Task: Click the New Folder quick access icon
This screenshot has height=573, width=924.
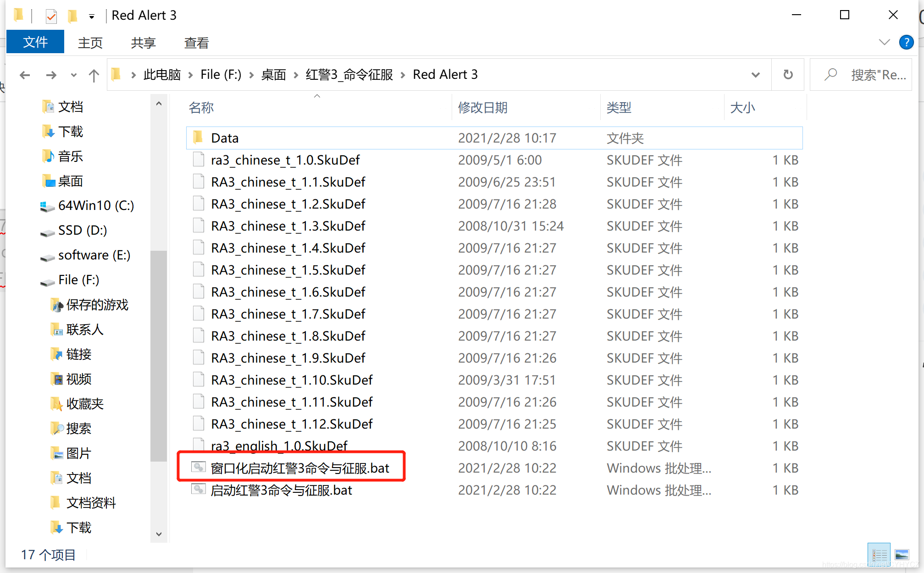Action: pos(72,17)
